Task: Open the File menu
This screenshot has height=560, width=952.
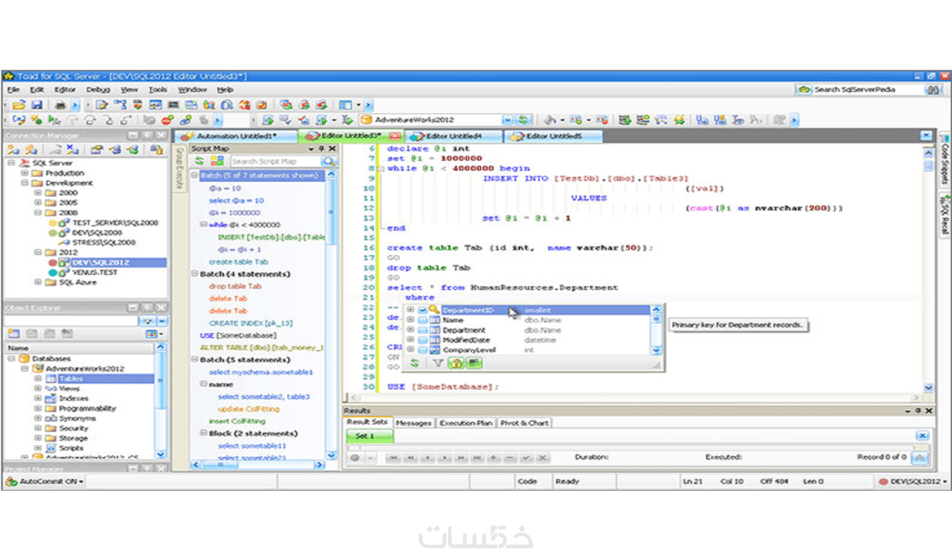Action: pos(13,90)
